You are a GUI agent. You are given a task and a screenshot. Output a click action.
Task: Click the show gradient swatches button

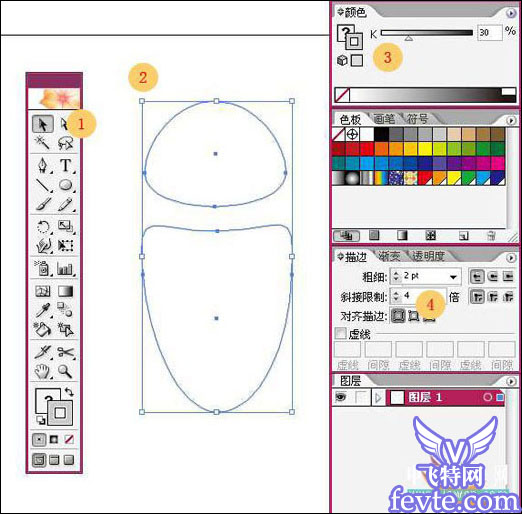click(402, 236)
